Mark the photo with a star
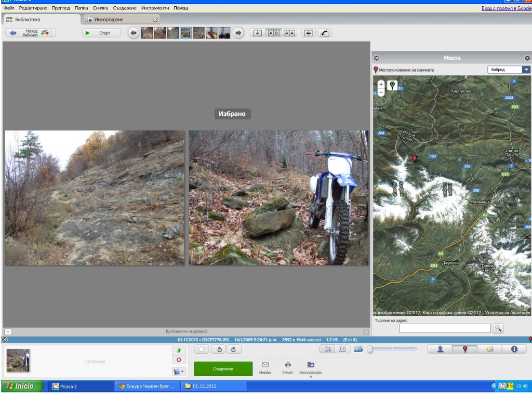Viewport: 532px width, 399px height. pos(202,350)
